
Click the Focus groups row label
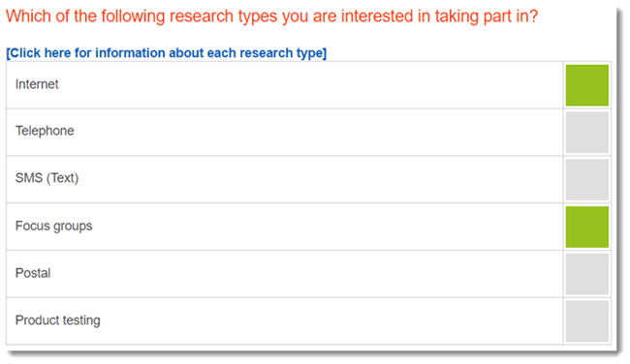click(54, 226)
